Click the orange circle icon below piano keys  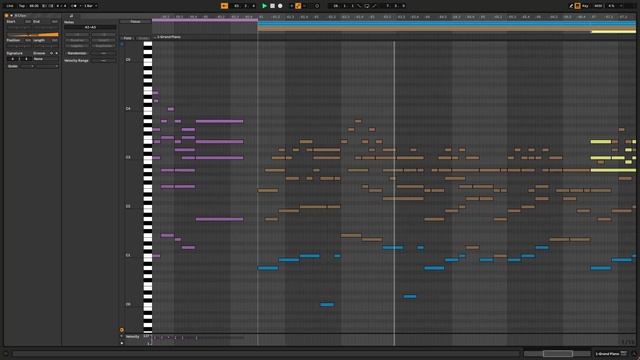click(x=122, y=329)
